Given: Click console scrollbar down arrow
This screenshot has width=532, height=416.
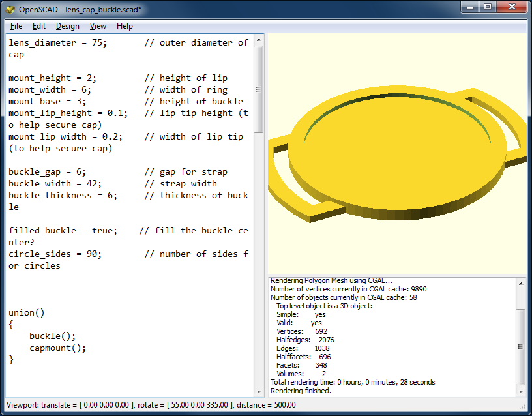Looking at the screenshot, I should tap(521, 392).
